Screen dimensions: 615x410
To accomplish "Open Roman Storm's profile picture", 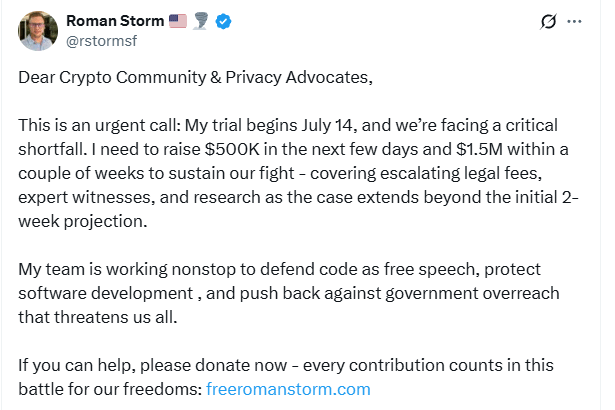I will (x=38, y=31).
